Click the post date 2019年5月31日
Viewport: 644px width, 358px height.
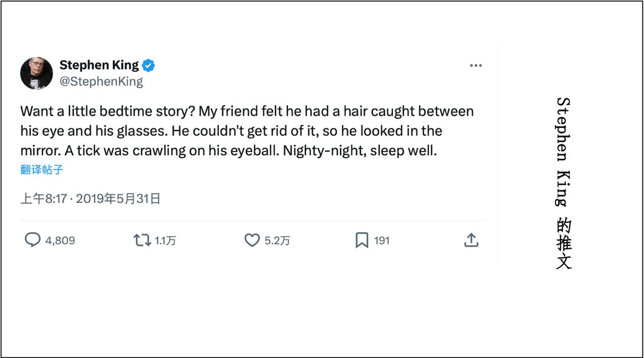[x=118, y=199]
